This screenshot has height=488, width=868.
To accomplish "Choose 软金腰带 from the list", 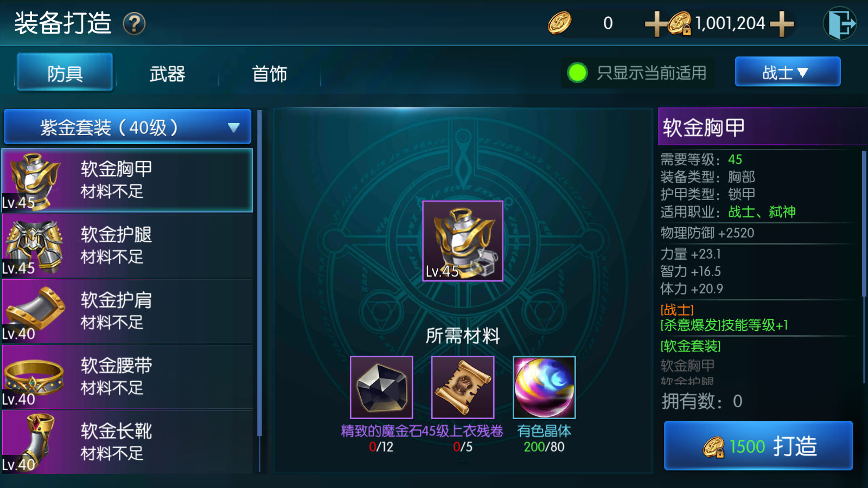I will 127,377.
